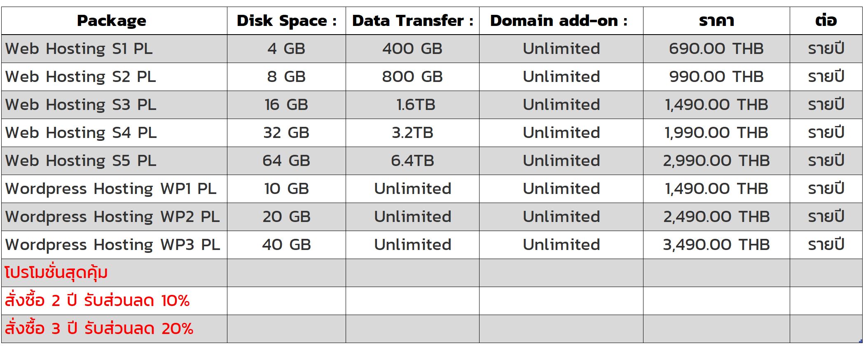The image size is (868, 348).
Task: Click the 3,490.00 THB price cell
Action: (716, 245)
